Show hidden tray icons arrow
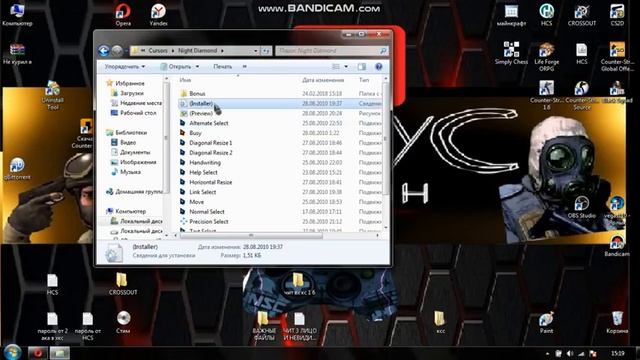 point(547,353)
